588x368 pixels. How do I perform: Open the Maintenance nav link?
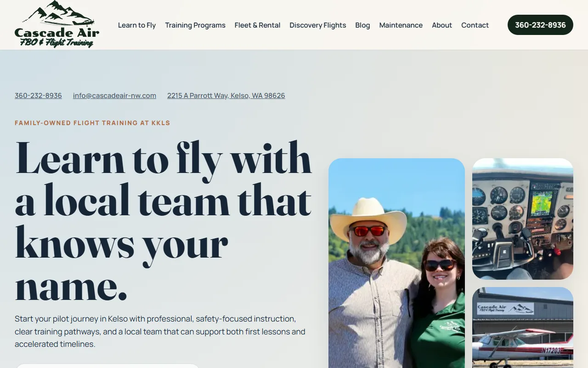click(401, 25)
